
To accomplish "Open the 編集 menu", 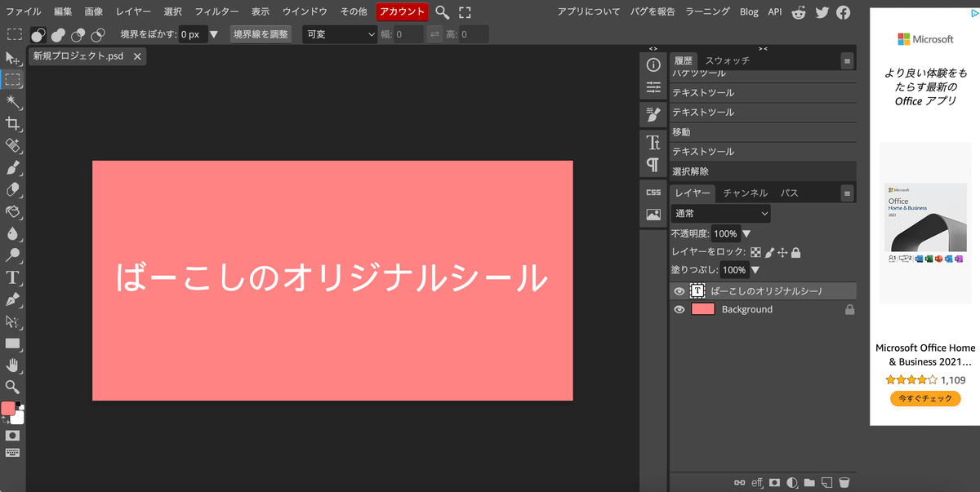I will [x=63, y=11].
